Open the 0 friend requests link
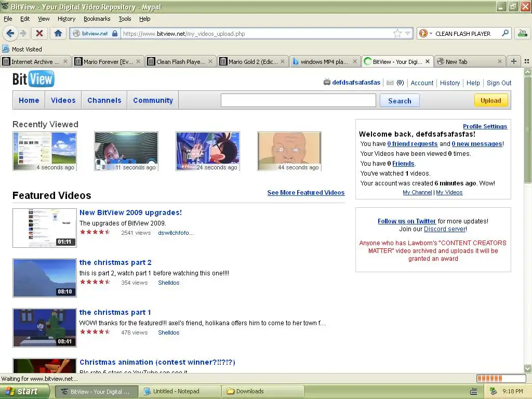The image size is (532, 399). [x=412, y=143]
